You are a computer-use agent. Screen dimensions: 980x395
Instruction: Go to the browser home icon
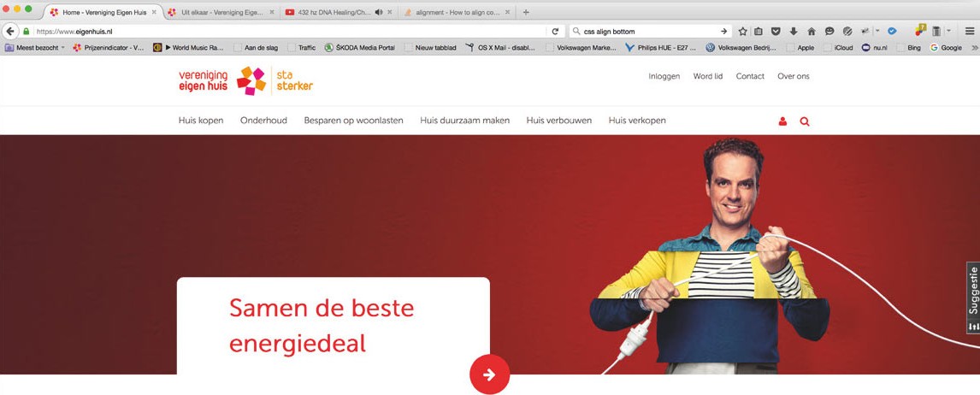tap(812, 32)
